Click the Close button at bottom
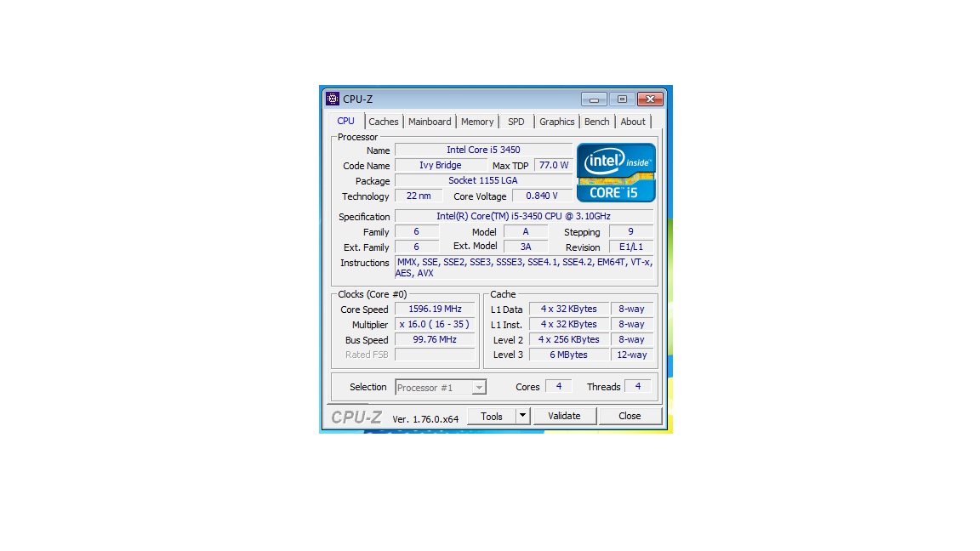The image size is (980, 551). click(x=630, y=416)
